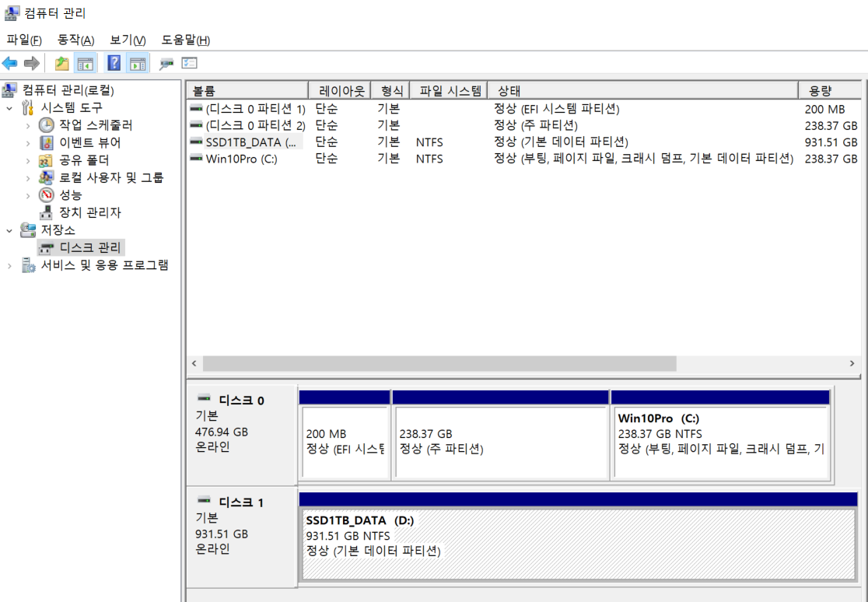Click the 공유 폴더 icon in tree
Image resolution: width=868 pixels, height=602 pixels.
pyautogui.click(x=46, y=160)
